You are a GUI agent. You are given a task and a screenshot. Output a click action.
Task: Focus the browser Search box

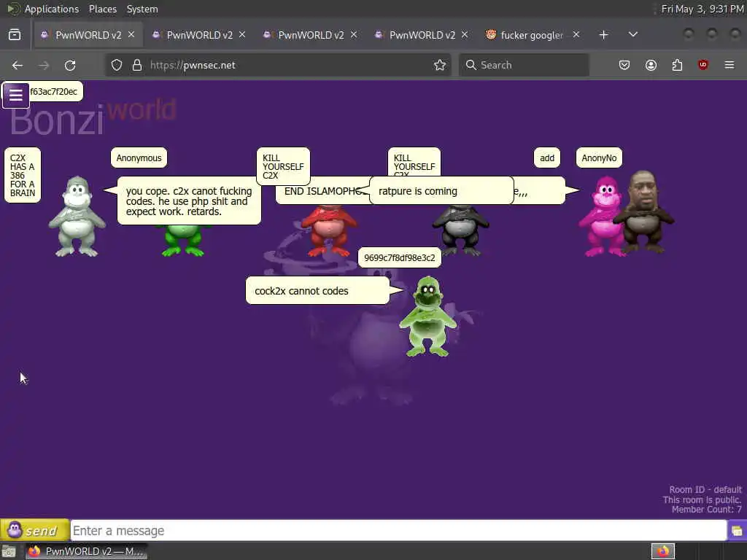click(524, 65)
